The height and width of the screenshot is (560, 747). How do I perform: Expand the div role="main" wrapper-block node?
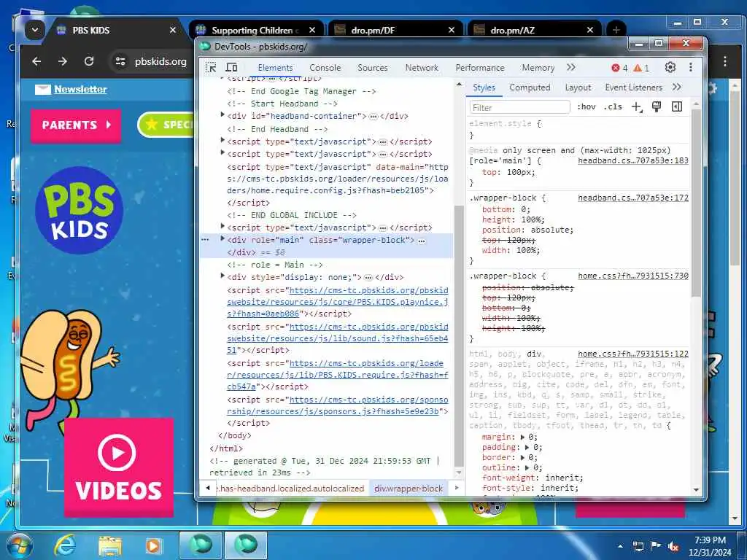pos(222,238)
